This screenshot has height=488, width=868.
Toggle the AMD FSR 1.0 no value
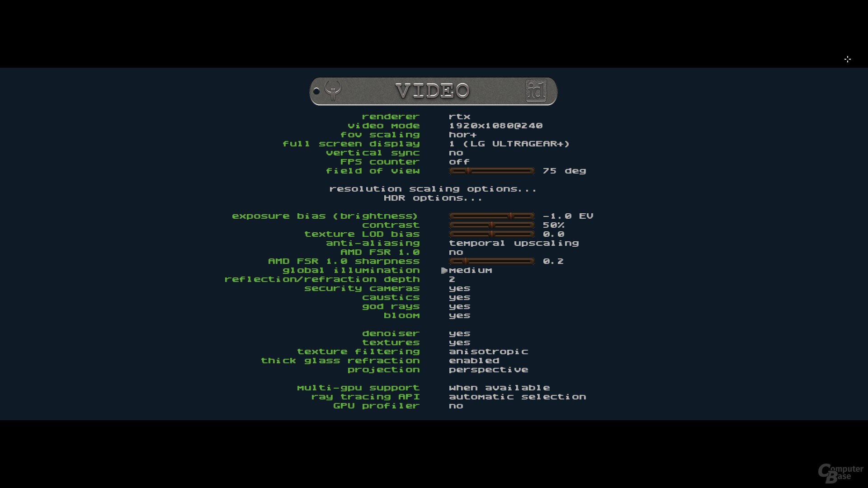[456, 252]
